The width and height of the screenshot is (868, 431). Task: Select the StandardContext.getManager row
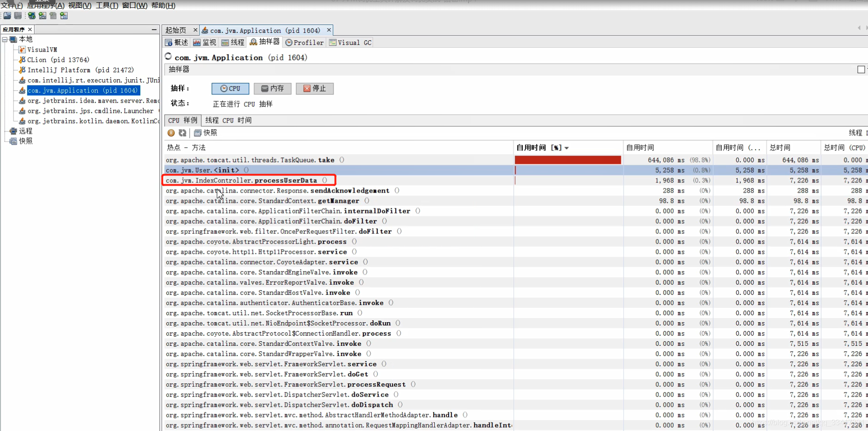click(x=516, y=201)
